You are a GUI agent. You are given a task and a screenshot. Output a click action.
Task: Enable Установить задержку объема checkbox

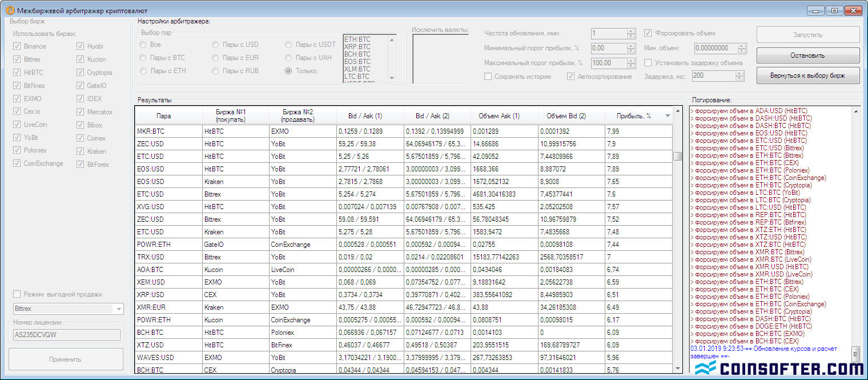tap(648, 63)
